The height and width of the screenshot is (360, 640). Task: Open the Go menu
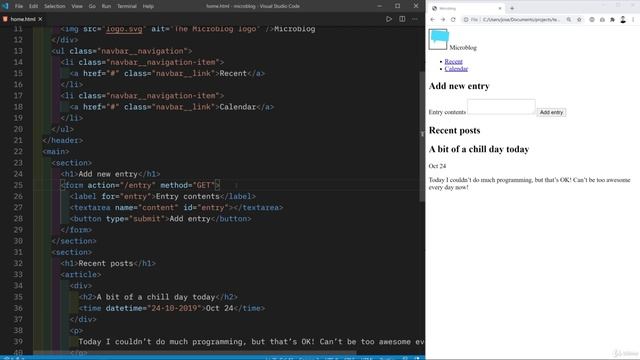coord(92,6)
